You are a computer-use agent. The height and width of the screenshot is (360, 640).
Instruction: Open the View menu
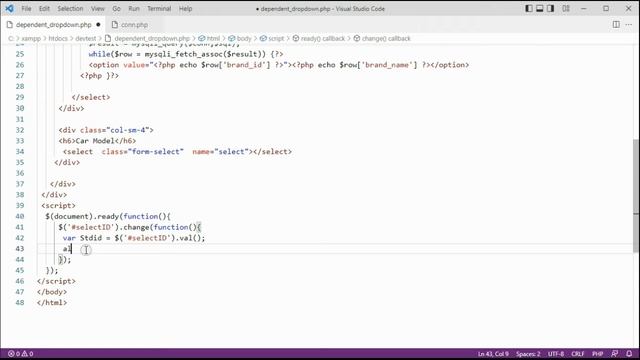pyautogui.click(x=98, y=9)
